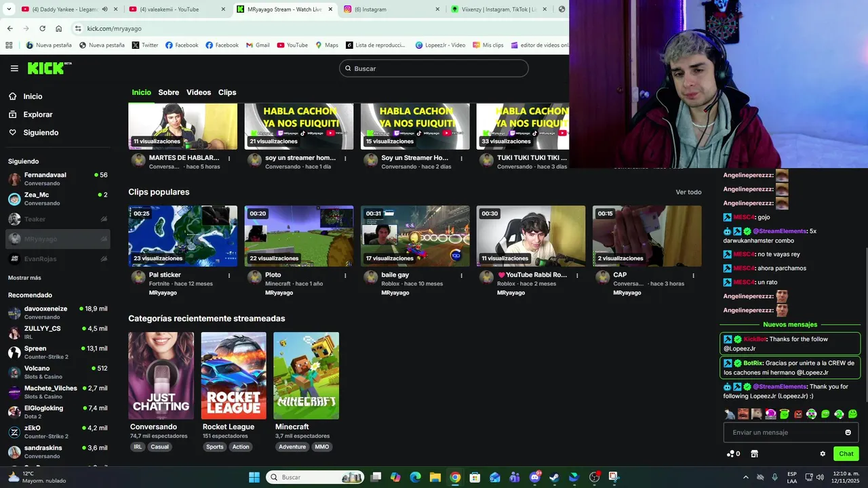Open davooxeneize recommended channel
Viewport: 868px width, 488px height.
(58, 312)
